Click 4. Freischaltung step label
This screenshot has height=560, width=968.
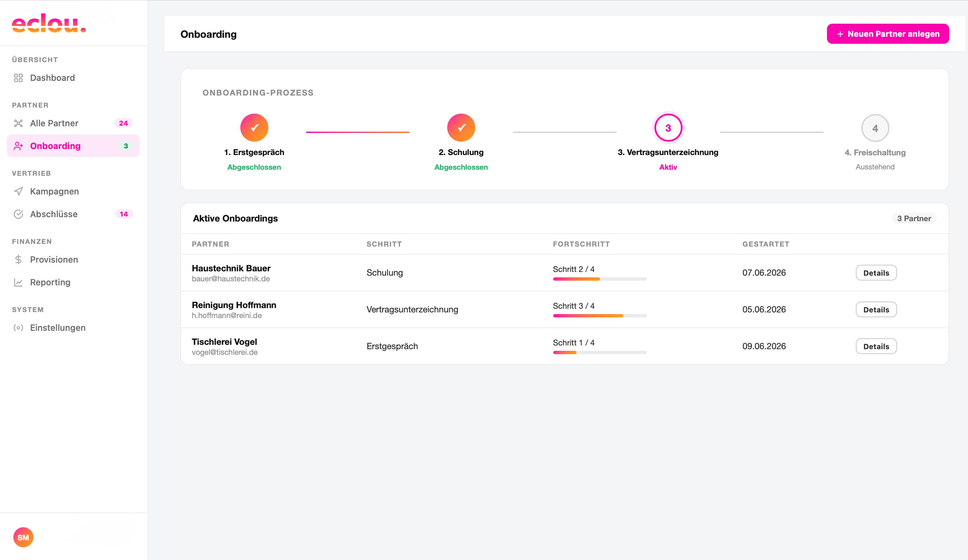875,152
